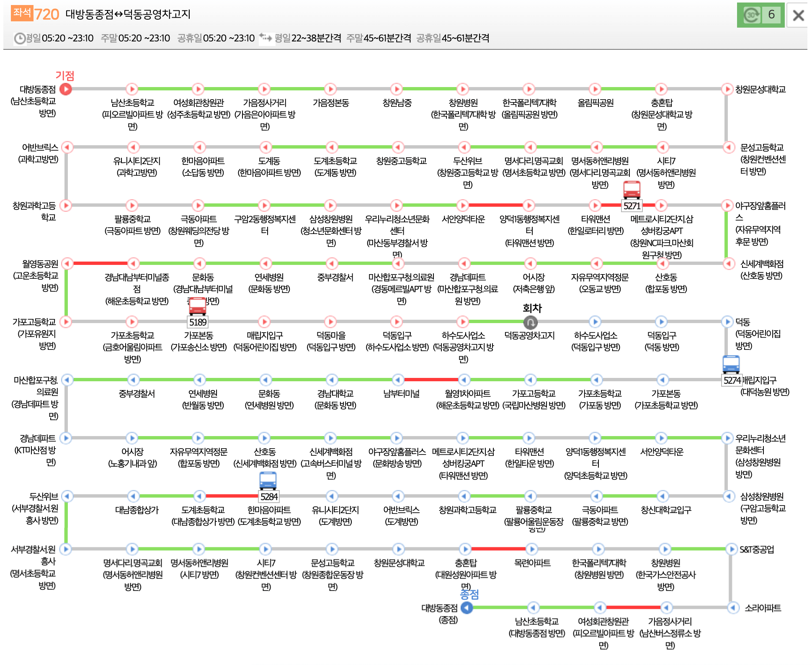Open 창원문성대학교 stop at top right
Image resolution: width=812 pixels, height=665 pixels.
point(727,89)
